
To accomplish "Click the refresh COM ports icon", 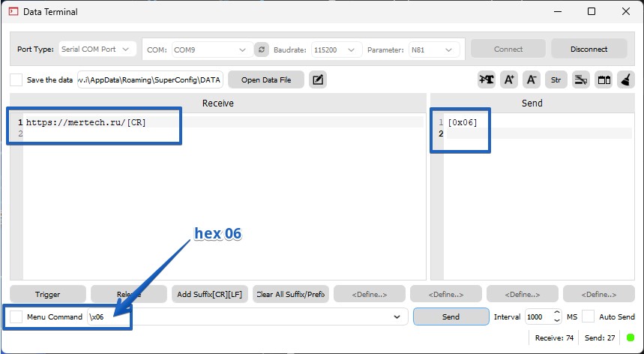I will point(261,49).
